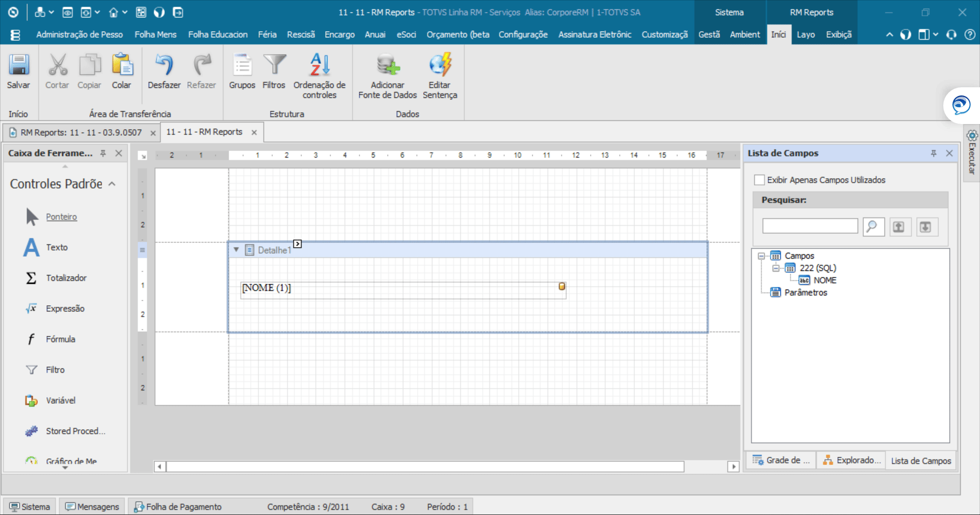This screenshot has width=980, height=515.
Task: Open Editar Sentença
Action: [x=439, y=74]
